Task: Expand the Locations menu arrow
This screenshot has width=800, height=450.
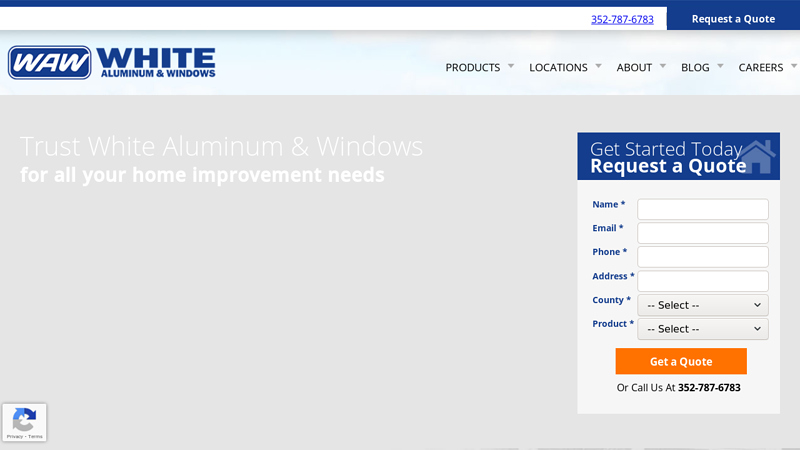Action: coord(598,66)
